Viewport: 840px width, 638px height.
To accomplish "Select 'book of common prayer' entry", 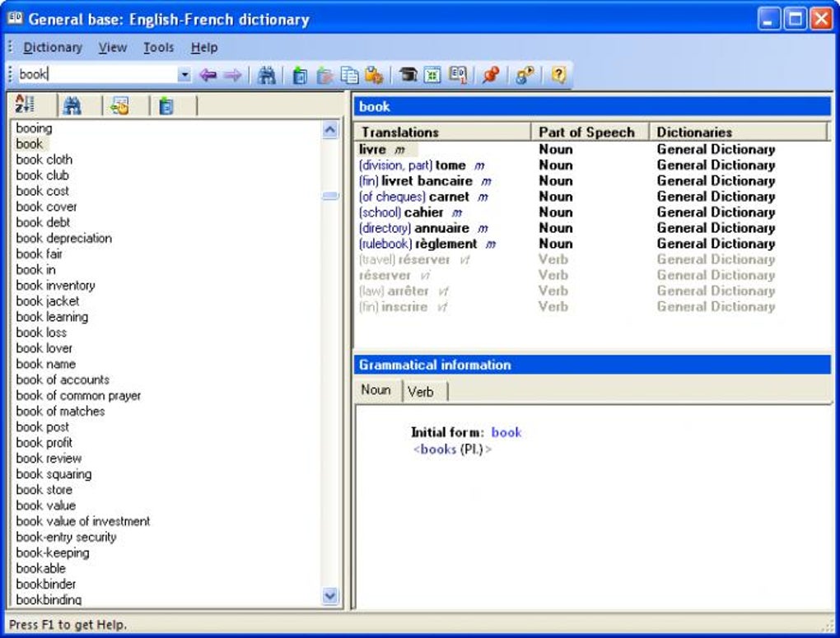I will [78, 395].
